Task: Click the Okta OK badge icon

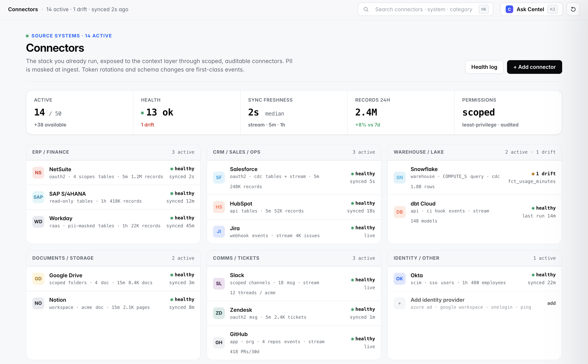Action: pyautogui.click(x=399, y=279)
